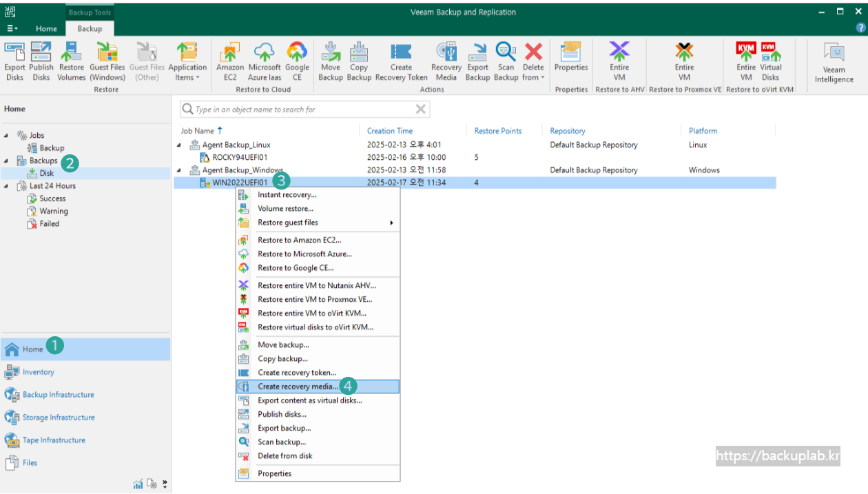Choose Restore to Amazon EC2 menu item
The height and width of the screenshot is (494, 868).
pyautogui.click(x=318, y=240)
